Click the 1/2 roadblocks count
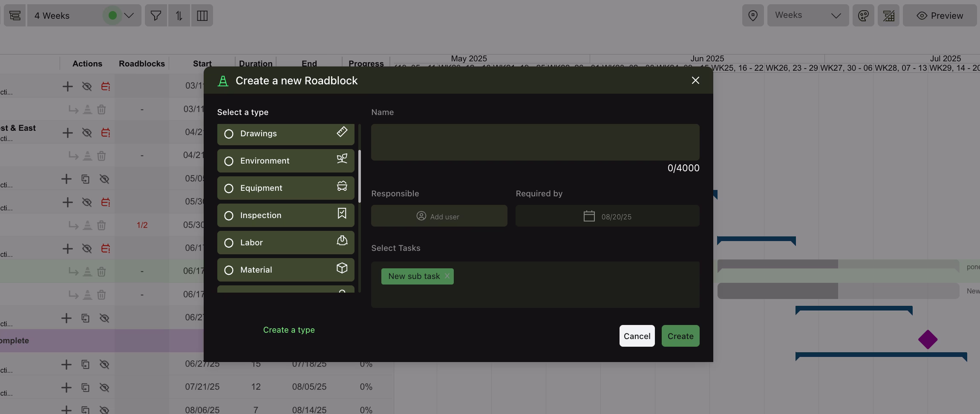Image resolution: width=980 pixels, height=414 pixels. 142,225
